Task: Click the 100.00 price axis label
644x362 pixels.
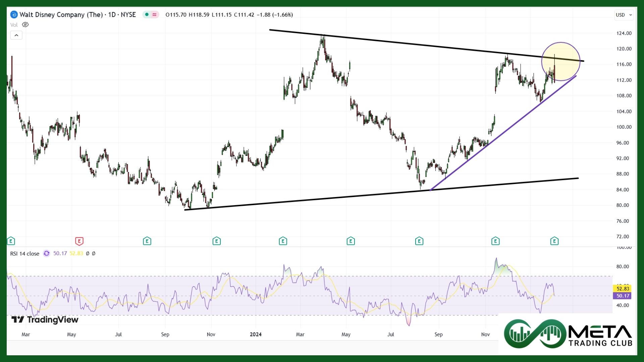Action: pyautogui.click(x=624, y=127)
